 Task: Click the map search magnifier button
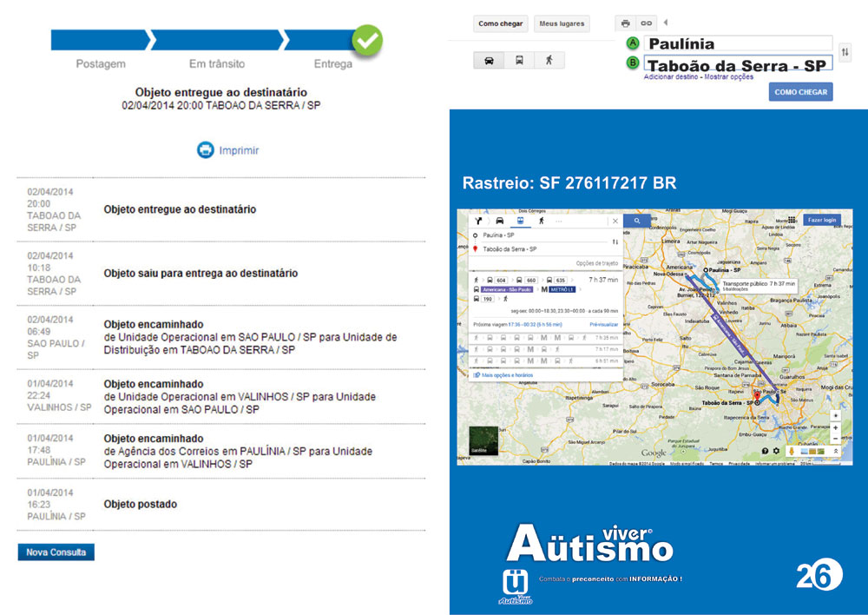pos(636,222)
